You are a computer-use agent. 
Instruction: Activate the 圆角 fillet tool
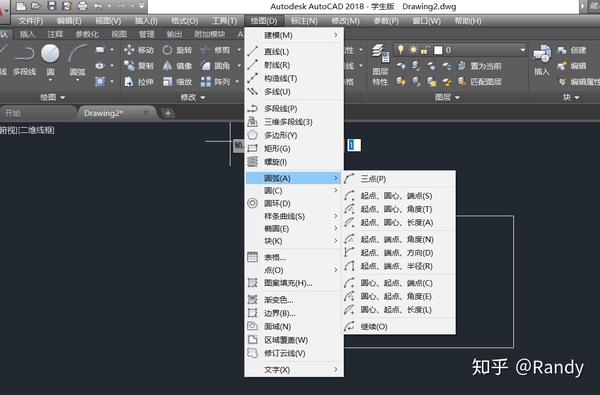point(215,66)
